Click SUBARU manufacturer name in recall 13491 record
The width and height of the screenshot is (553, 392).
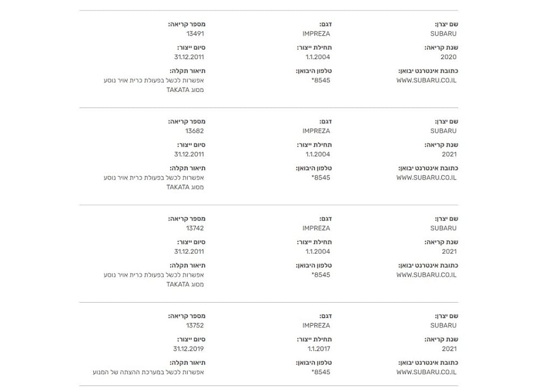coord(443,34)
